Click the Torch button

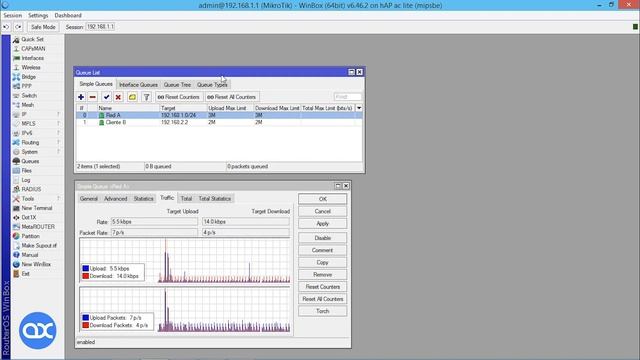[322, 311]
